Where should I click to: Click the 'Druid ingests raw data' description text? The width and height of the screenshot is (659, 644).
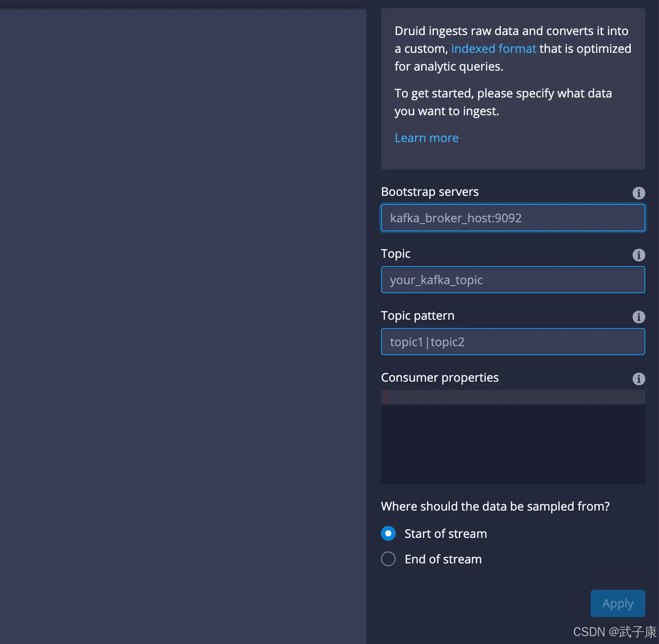point(511,31)
